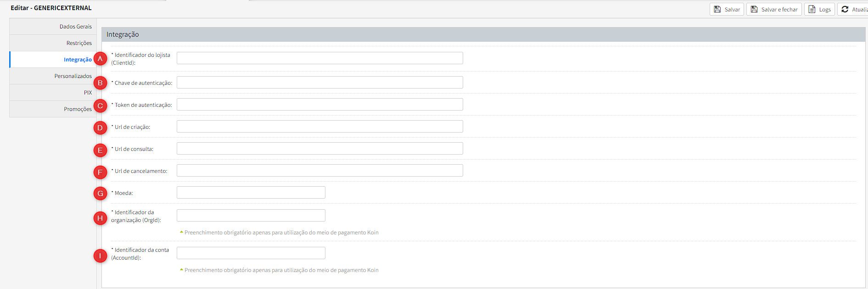Select the Token de autenticação field
The height and width of the screenshot is (289, 868).
pos(319,105)
